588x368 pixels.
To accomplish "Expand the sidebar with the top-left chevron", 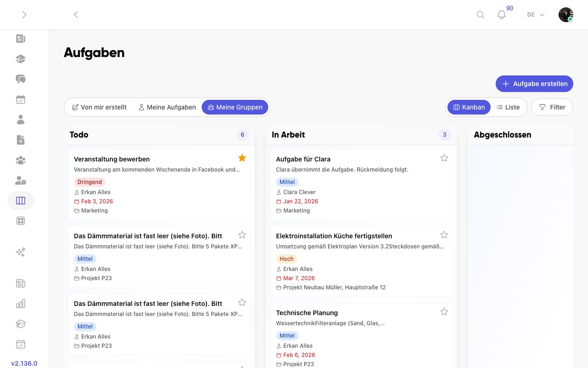I will click(x=24, y=14).
